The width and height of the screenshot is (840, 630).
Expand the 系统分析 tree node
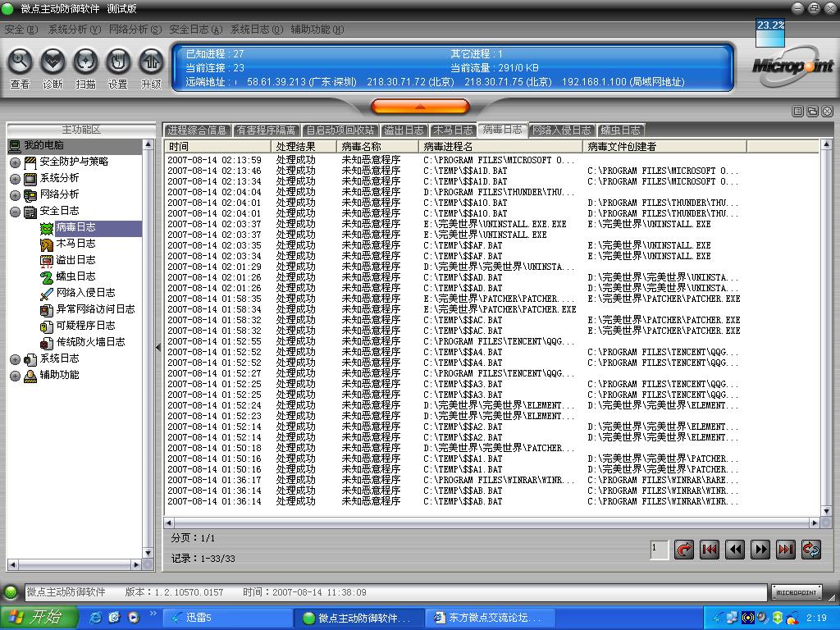pyautogui.click(x=15, y=179)
